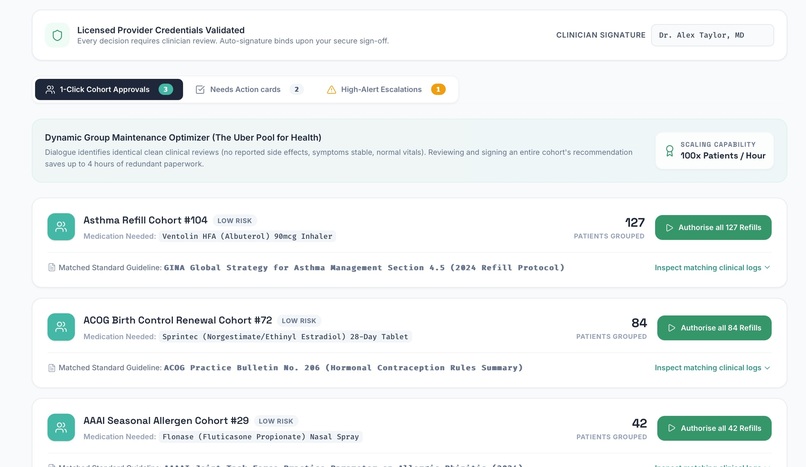The width and height of the screenshot is (806, 467).
Task: Authorise all 42 allergen refills
Action: click(714, 428)
